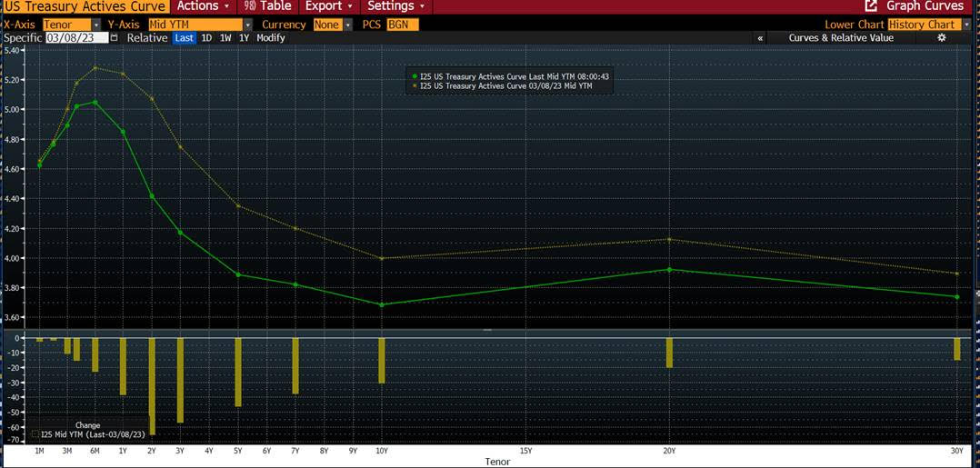The height and width of the screenshot is (468, 980).
Task: Expand the X-Axis Tenor dropdown
Action: (x=95, y=25)
